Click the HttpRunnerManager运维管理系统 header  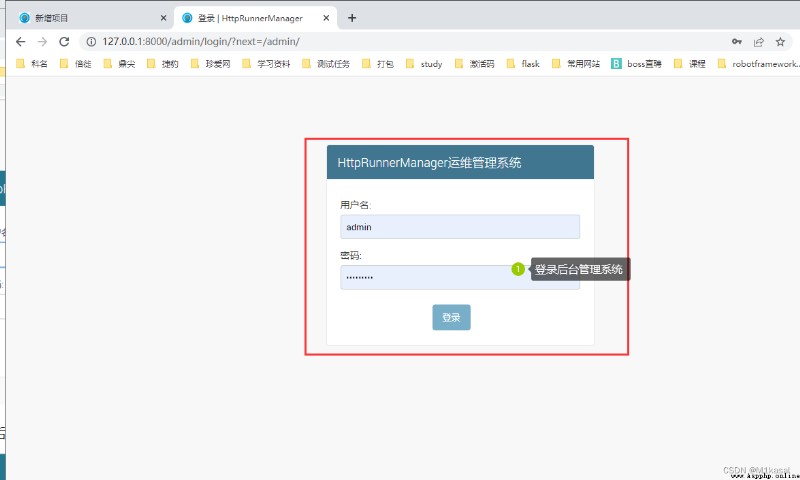tap(460, 162)
